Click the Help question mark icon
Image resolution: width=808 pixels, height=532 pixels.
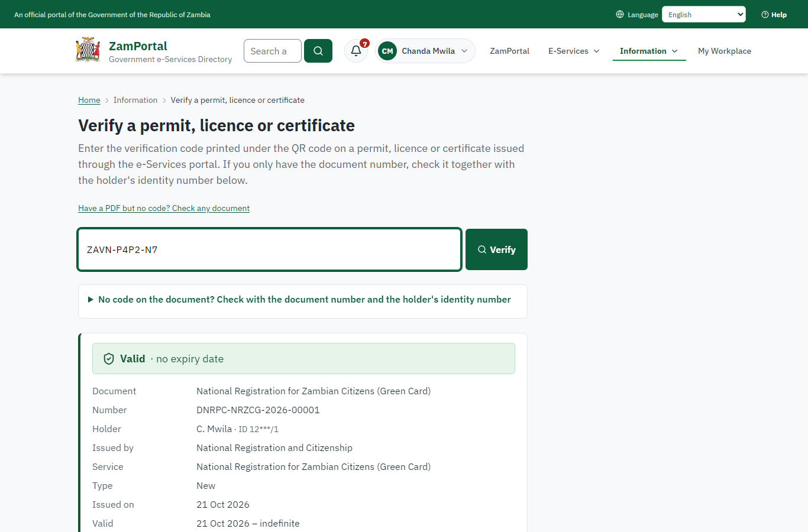[765, 15]
